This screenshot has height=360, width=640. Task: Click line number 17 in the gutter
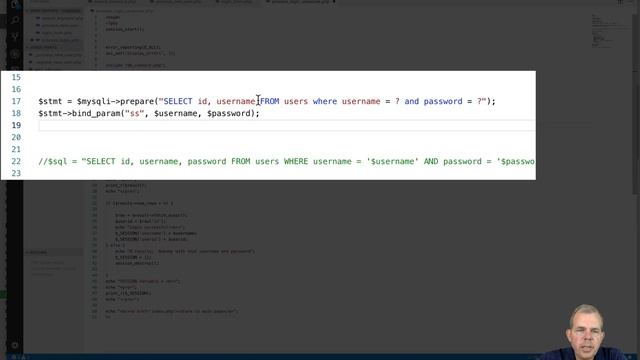pos(16,101)
